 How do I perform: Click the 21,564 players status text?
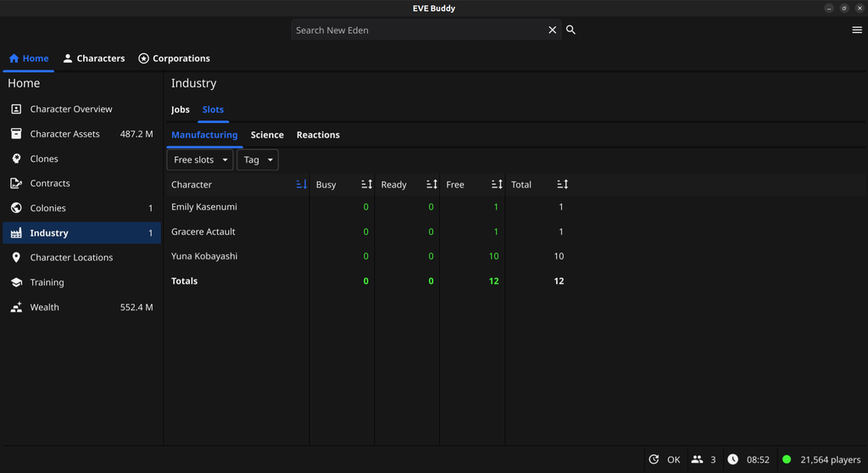831,459
